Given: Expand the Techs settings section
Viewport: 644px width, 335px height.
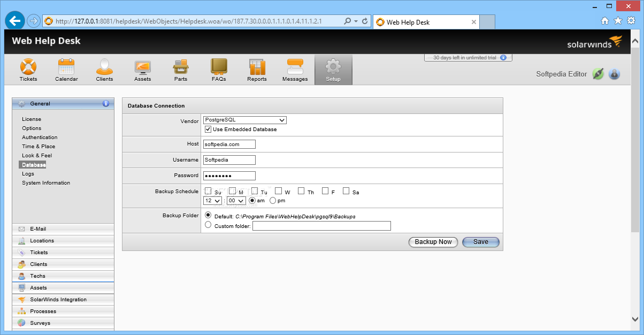Looking at the screenshot, I should 63,276.
